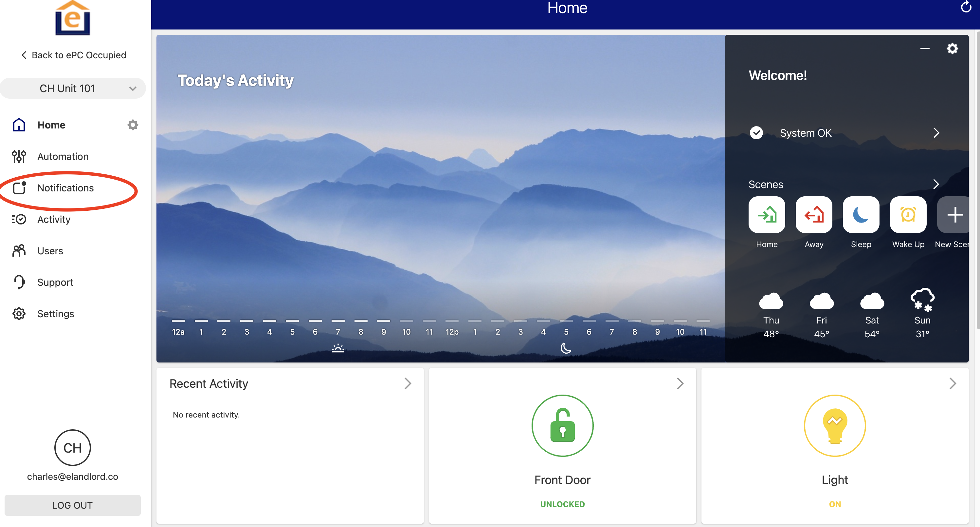Viewport: 980px width, 527px height.
Task: Toggle the Front Door lock
Action: coord(562,425)
